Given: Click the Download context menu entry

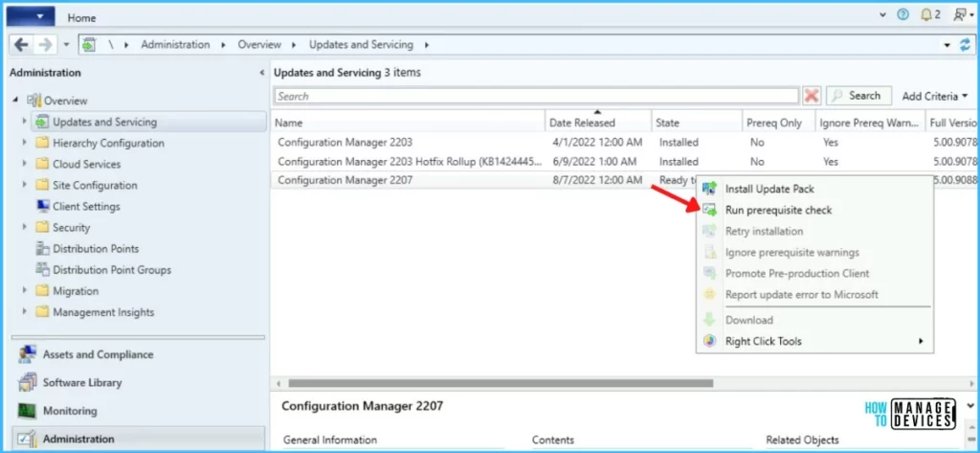Looking at the screenshot, I should click(x=815, y=320).
